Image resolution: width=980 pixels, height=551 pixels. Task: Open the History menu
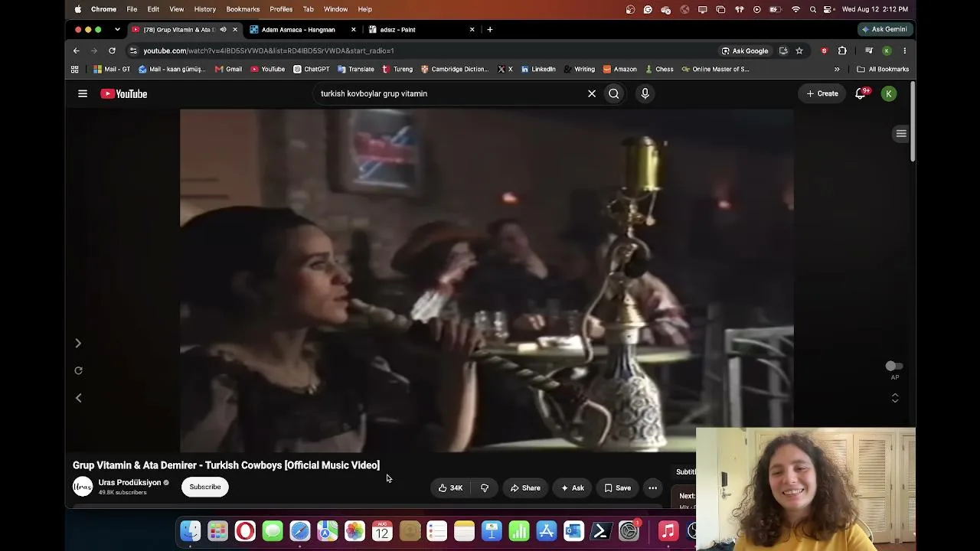pyautogui.click(x=204, y=9)
